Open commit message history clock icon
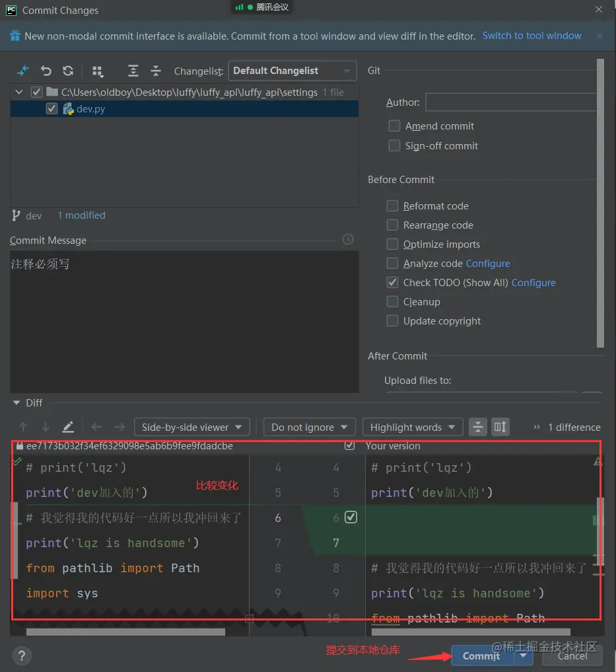This screenshot has height=672, width=616. coord(348,239)
